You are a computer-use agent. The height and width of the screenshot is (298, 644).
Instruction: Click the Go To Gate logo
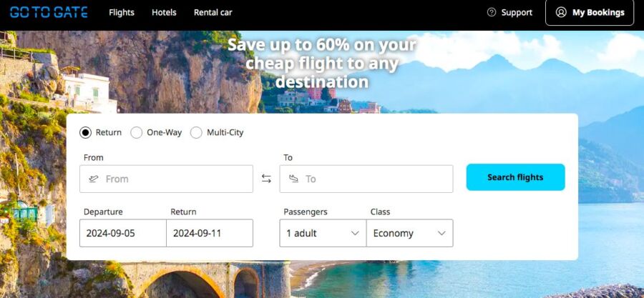click(x=49, y=12)
